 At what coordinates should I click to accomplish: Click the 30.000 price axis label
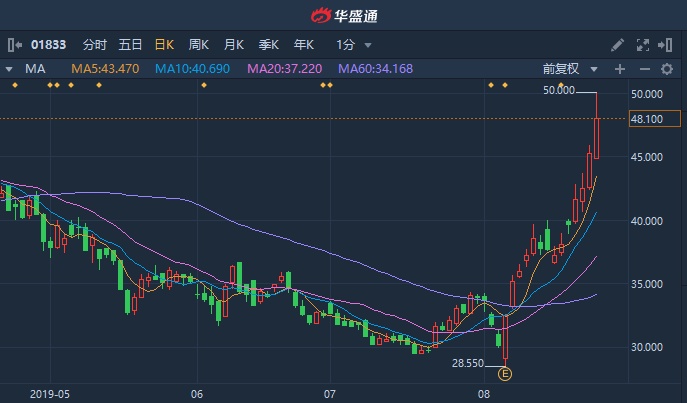[647, 347]
